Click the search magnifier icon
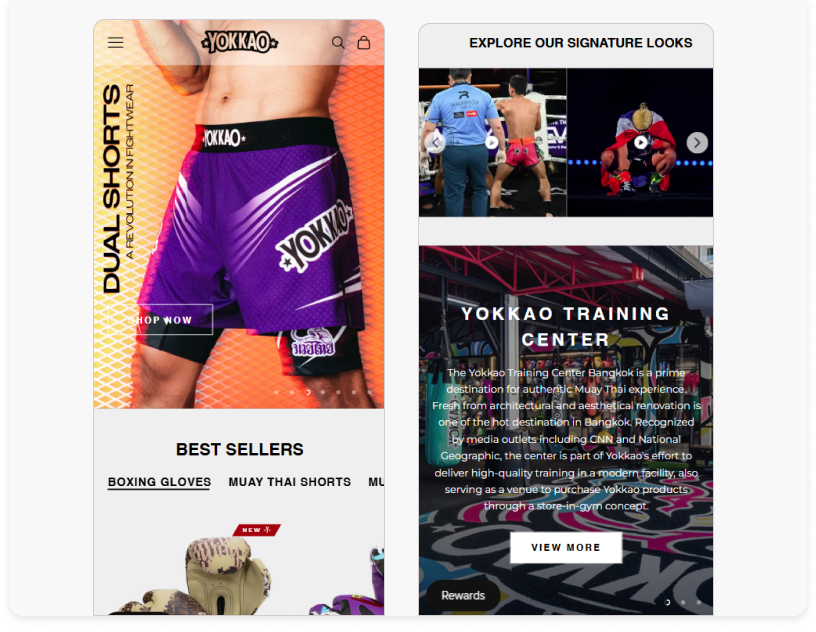This screenshot has width=816, height=632. [x=338, y=42]
